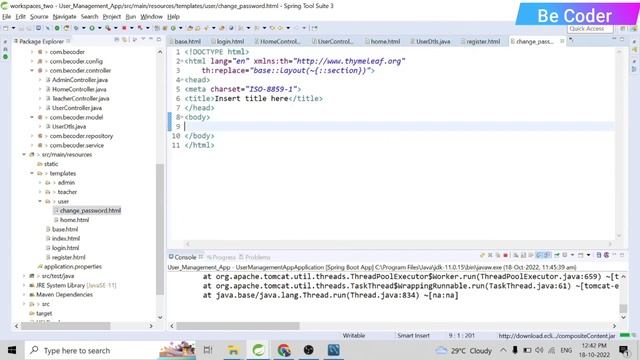Open Navigate menu
The height and width of the screenshot is (360, 640).
[x=64, y=17]
